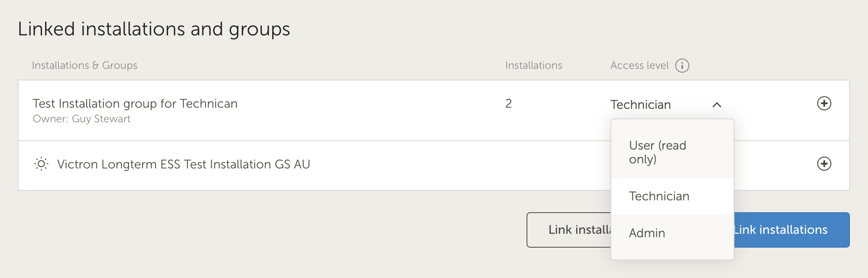Click the installations count of 2
868x278 pixels.
pos(508,103)
